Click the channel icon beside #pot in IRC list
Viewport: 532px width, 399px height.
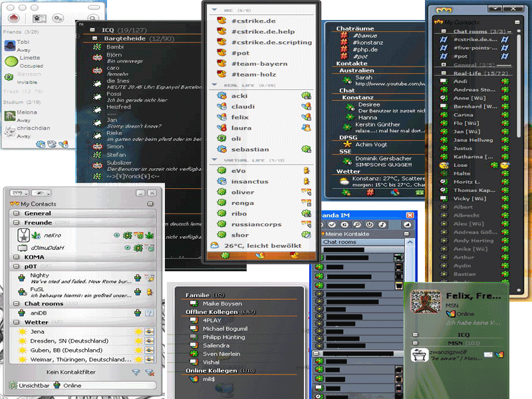tap(221, 53)
